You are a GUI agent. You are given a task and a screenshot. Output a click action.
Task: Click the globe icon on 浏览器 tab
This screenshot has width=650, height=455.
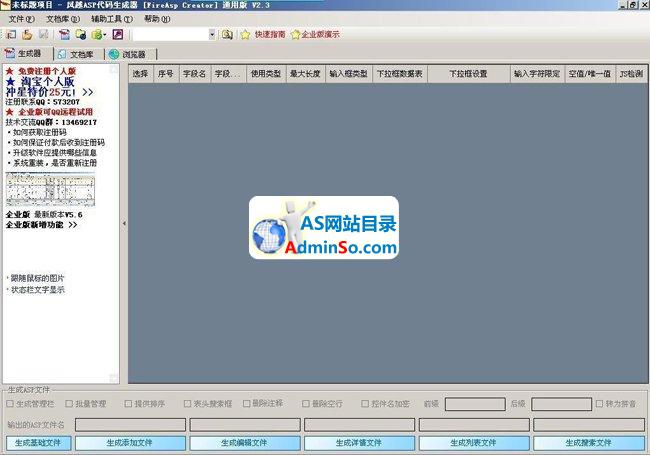(114, 54)
